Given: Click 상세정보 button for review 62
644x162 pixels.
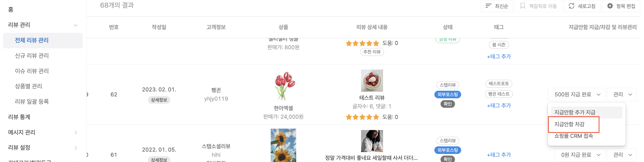Looking at the screenshot, I should [159, 100].
